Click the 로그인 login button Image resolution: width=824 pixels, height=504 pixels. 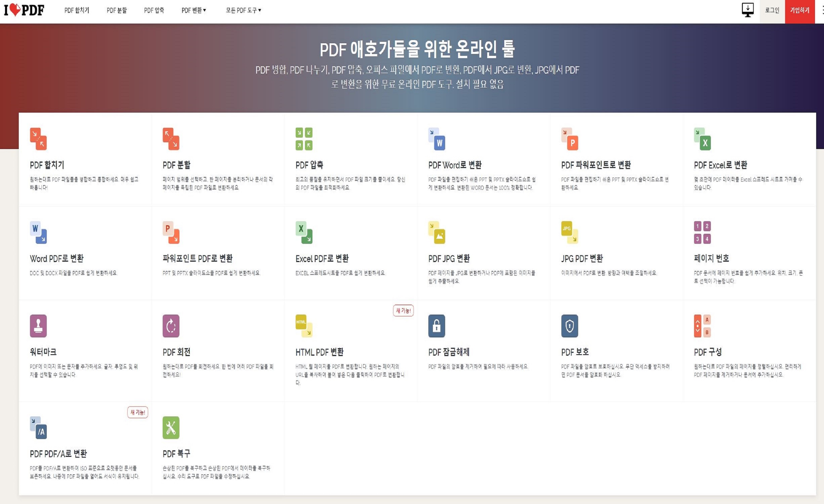point(772,10)
